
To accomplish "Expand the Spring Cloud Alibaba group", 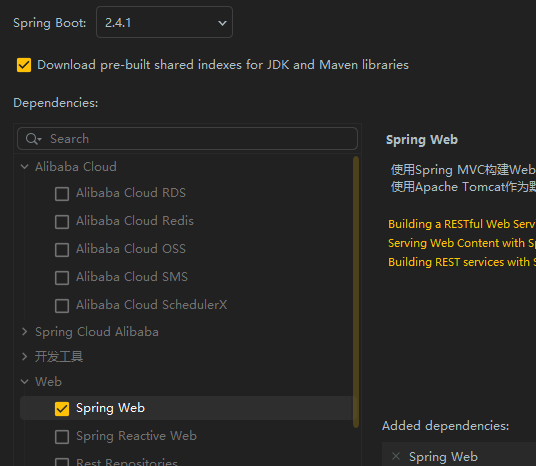I will [x=25, y=331].
